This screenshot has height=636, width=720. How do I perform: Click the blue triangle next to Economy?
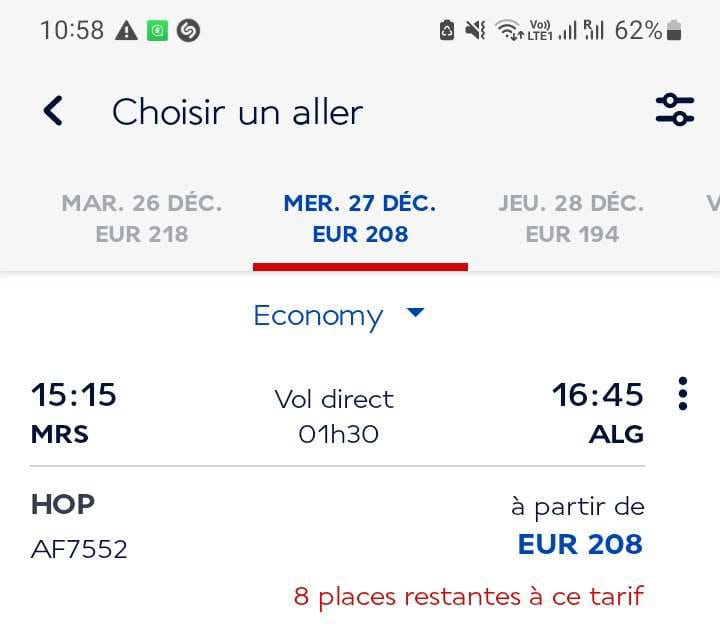[x=416, y=314]
